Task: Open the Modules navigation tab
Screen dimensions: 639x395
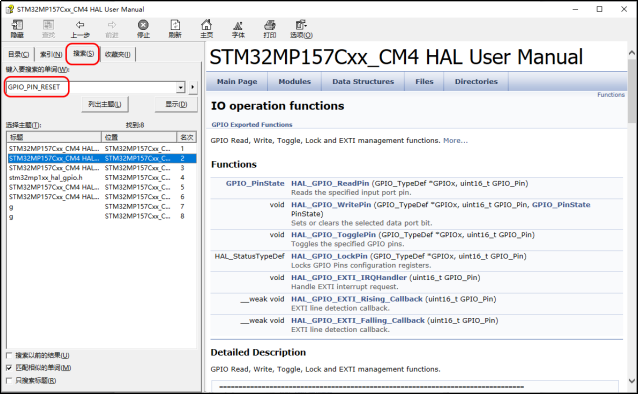Action: [295, 82]
